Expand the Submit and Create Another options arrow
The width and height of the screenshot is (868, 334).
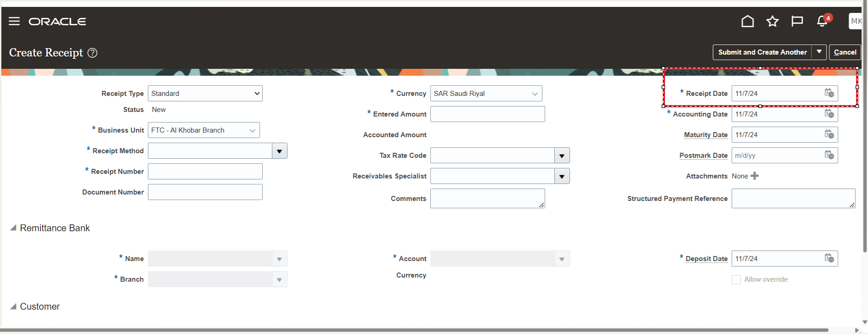[819, 52]
